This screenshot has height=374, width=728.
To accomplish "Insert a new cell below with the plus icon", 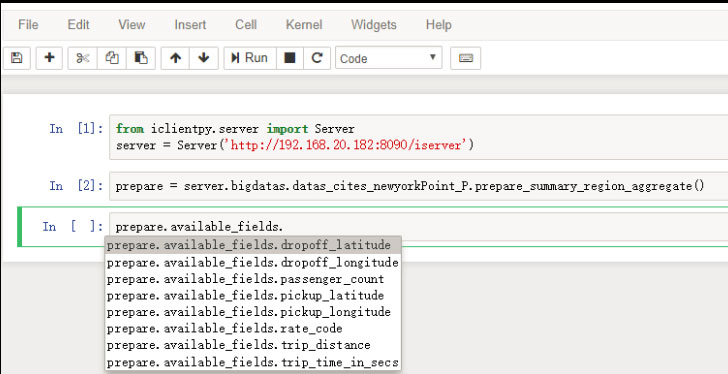I will click(x=49, y=58).
